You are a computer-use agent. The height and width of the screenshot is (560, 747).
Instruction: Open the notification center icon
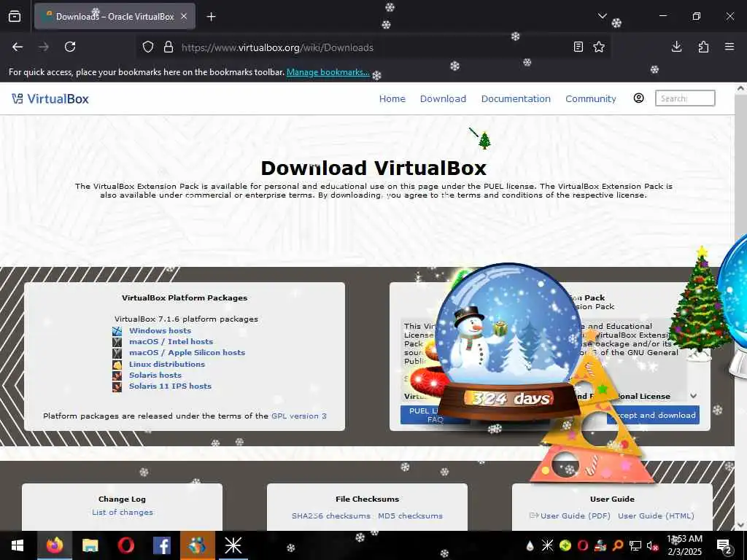[724, 546]
